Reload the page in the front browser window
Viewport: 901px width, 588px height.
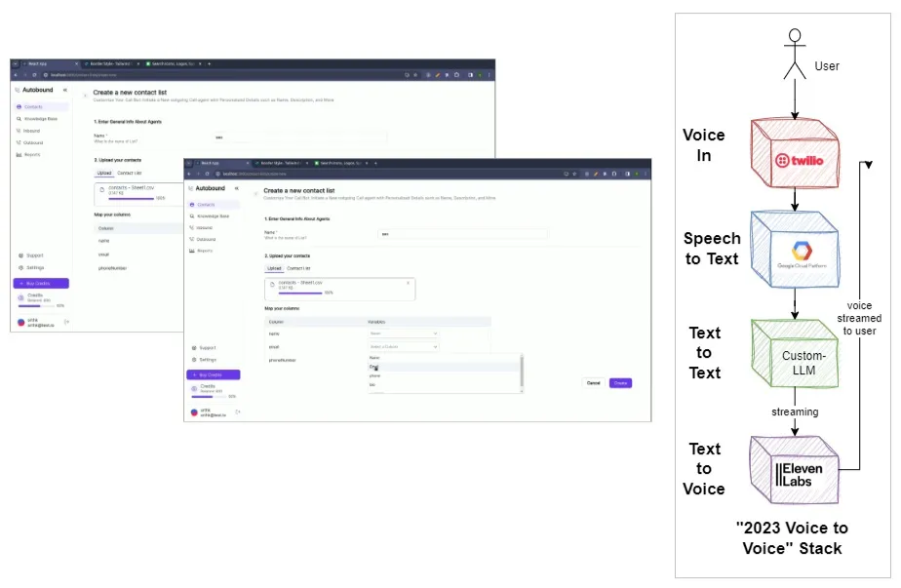coord(208,174)
